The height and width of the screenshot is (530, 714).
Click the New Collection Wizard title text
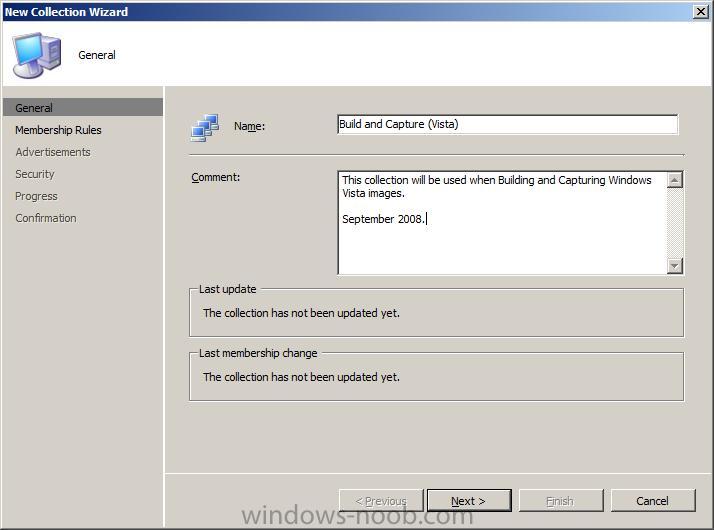(x=66, y=12)
